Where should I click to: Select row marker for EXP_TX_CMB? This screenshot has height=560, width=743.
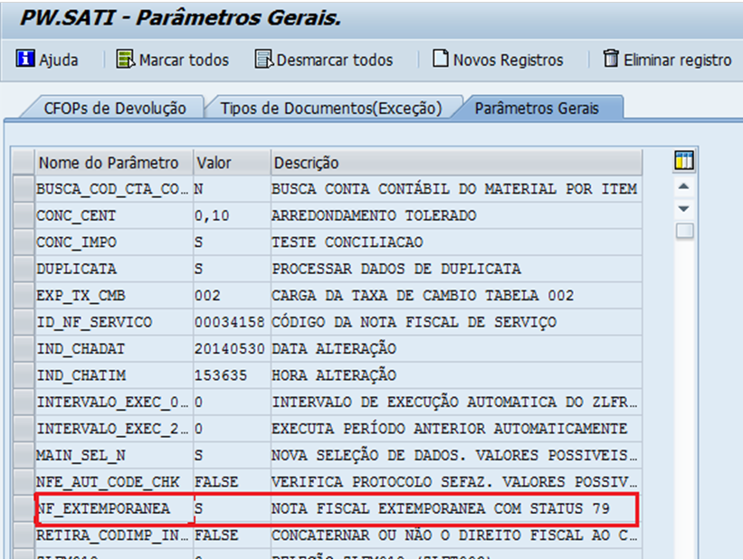coord(23,295)
